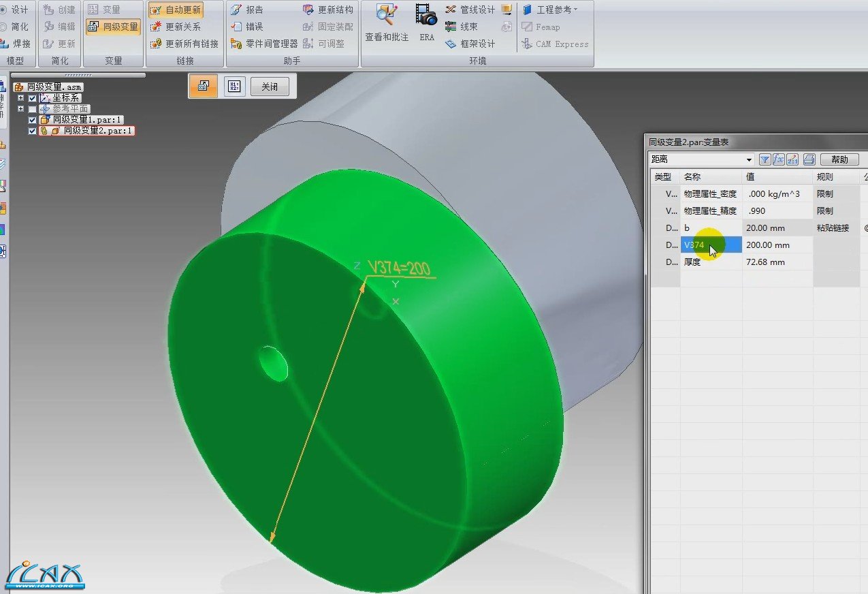This screenshot has height=594, width=868.
Task: Click the 200.00 mm value cell
Action: point(776,245)
